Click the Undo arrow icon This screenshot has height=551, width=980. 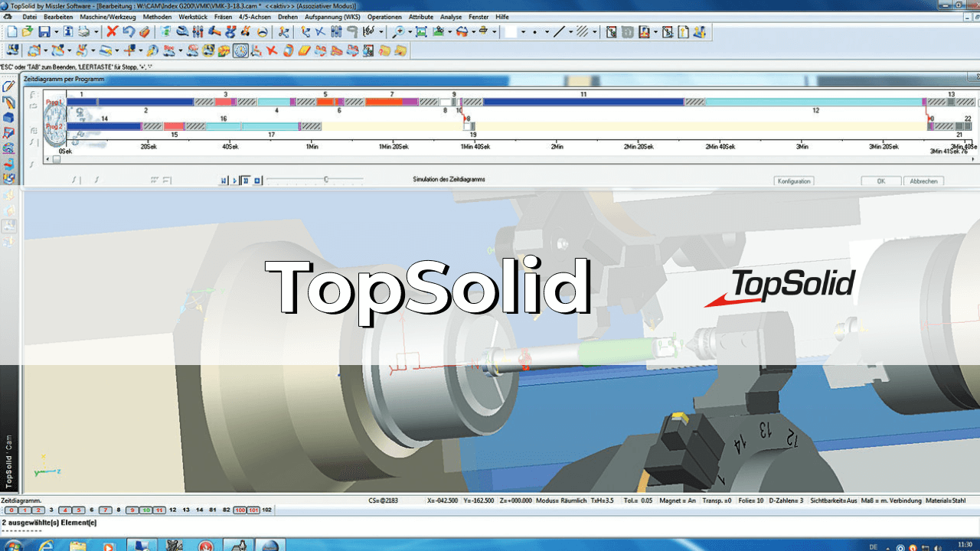tap(128, 32)
